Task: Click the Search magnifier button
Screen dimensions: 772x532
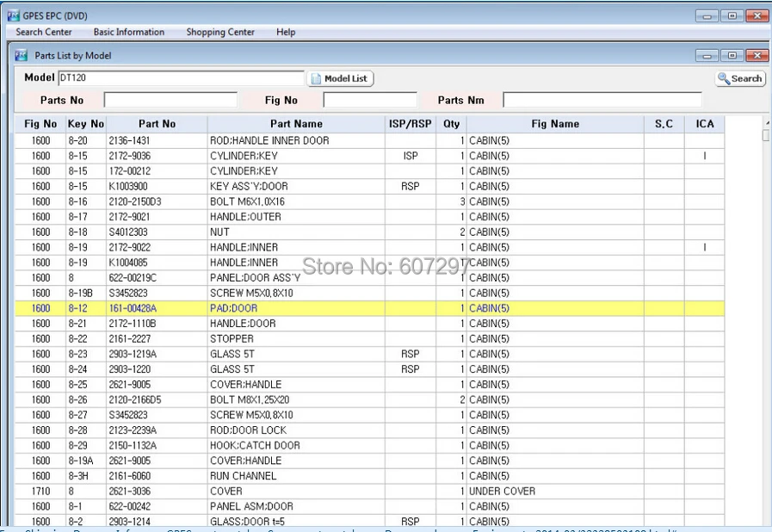Action: (740, 78)
